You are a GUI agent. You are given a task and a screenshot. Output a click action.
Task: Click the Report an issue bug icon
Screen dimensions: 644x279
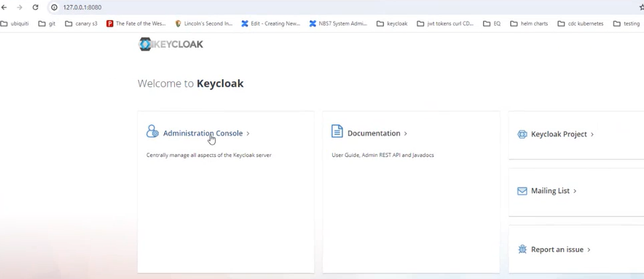(523, 249)
